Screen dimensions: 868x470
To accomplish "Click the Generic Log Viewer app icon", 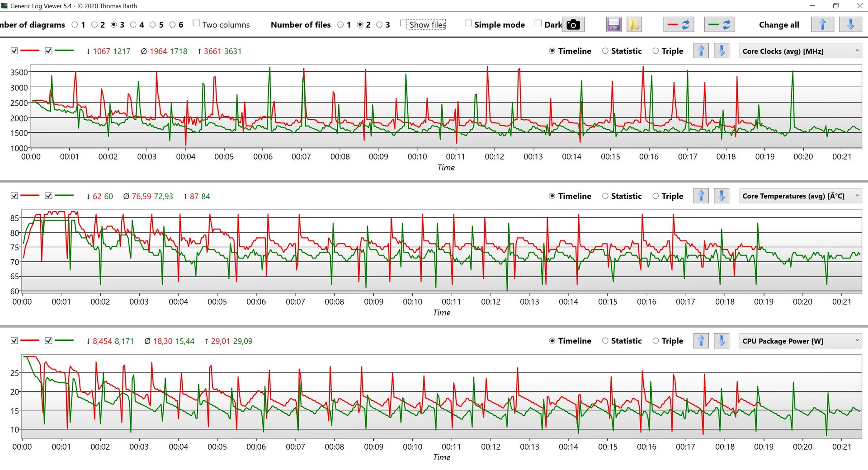I will tap(5, 6).
